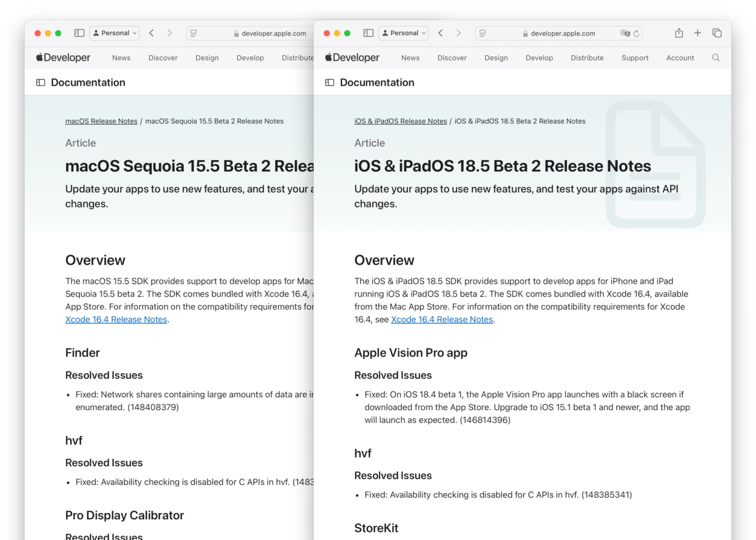
Task: Reload the iOS release notes page
Action: (636, 34)
